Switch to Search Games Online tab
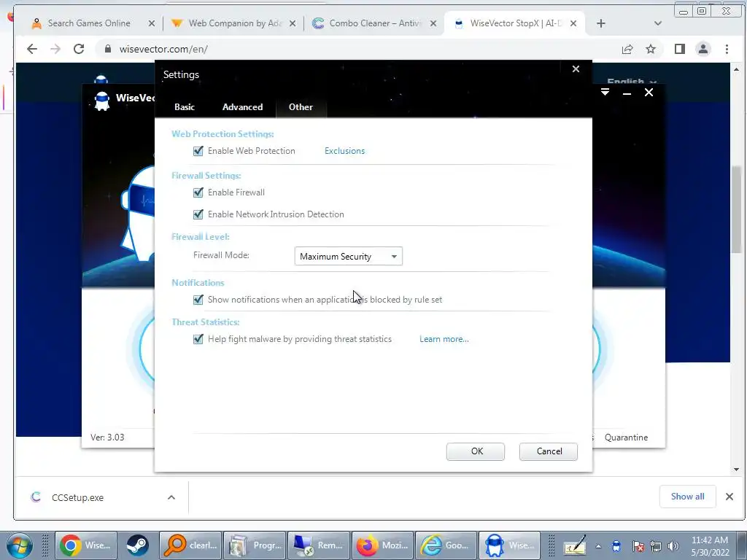747x560 pixels. (88, 23)
